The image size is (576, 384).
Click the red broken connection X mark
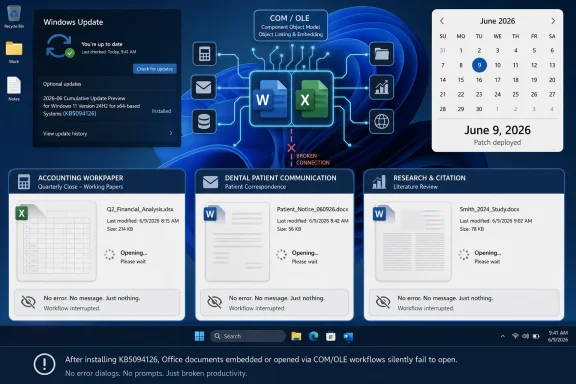291,148
